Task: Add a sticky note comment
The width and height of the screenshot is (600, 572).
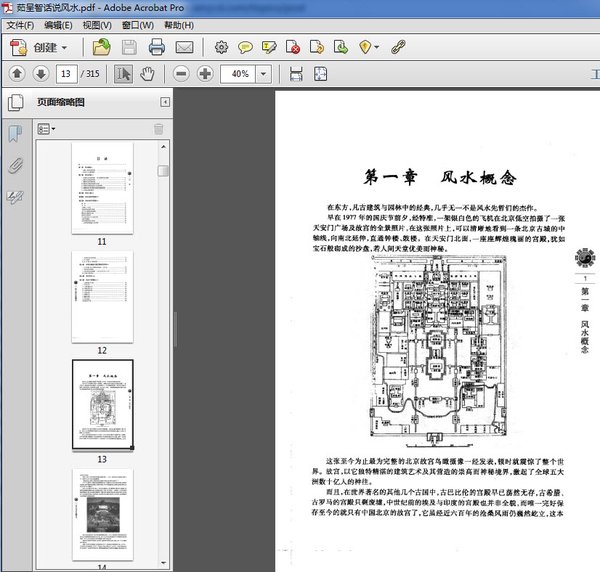Action: (245, 47)
